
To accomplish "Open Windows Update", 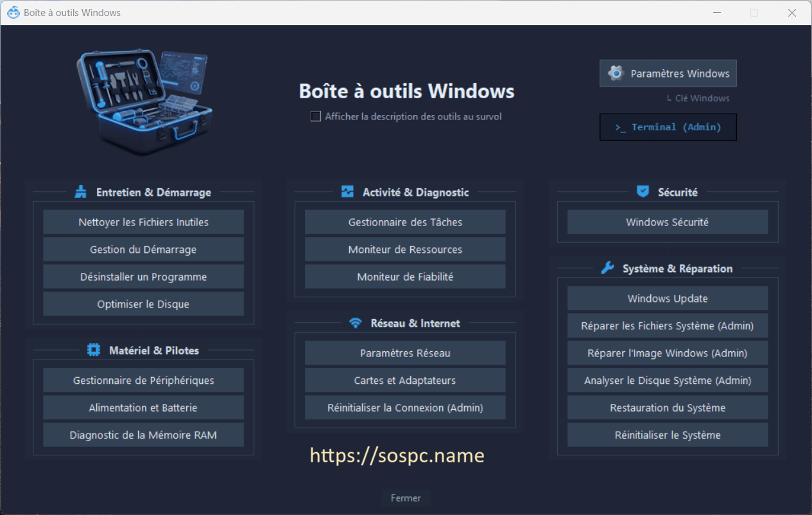I will pos(668,299).
